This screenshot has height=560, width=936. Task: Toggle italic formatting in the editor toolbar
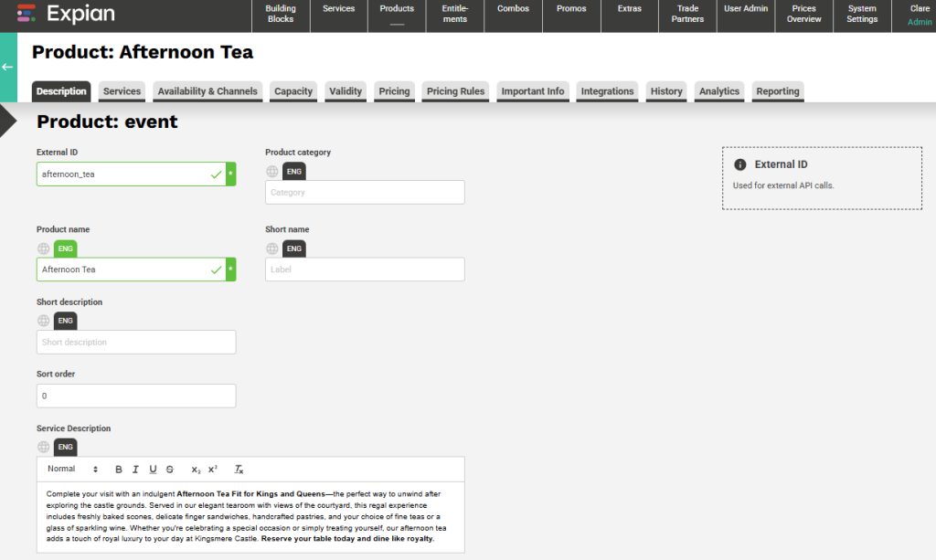[x=135, y=470]
